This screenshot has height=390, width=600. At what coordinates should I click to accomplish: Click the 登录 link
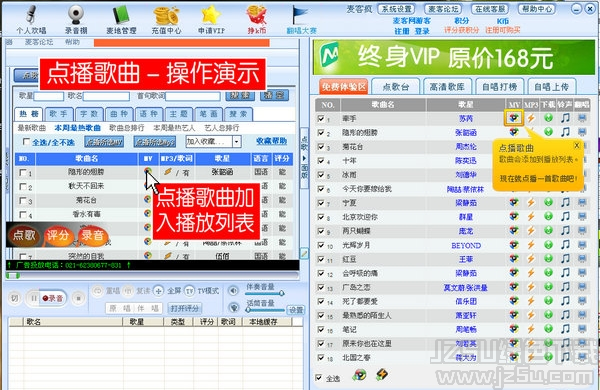[422, 31]
